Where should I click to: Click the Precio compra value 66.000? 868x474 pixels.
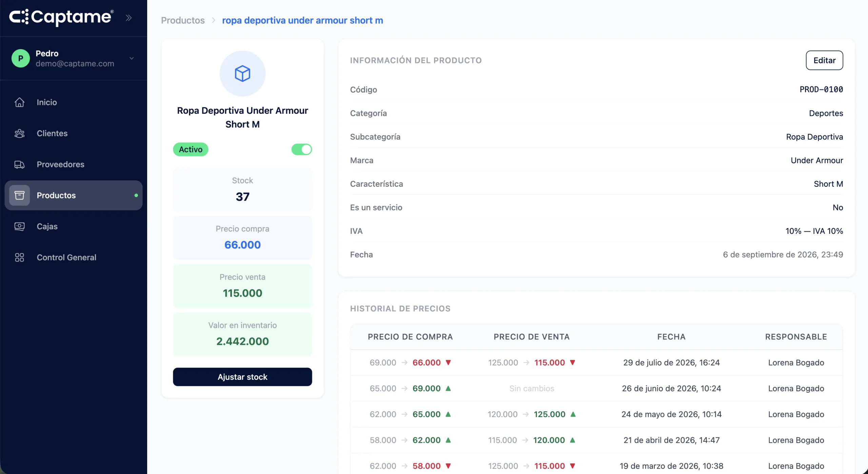pyautogui.click(x=242, y=245)
